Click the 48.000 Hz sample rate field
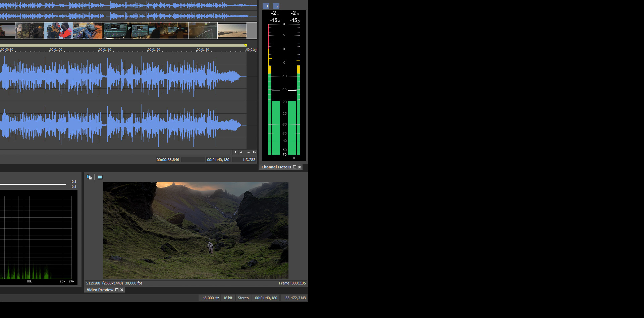Screen dimensions: 644x318 click(210, 298)
